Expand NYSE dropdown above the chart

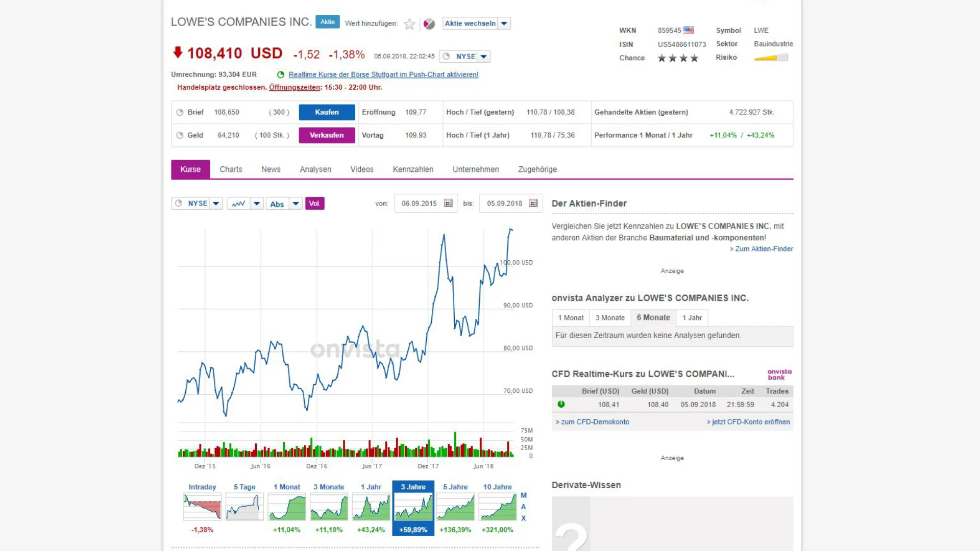[216, 204]
